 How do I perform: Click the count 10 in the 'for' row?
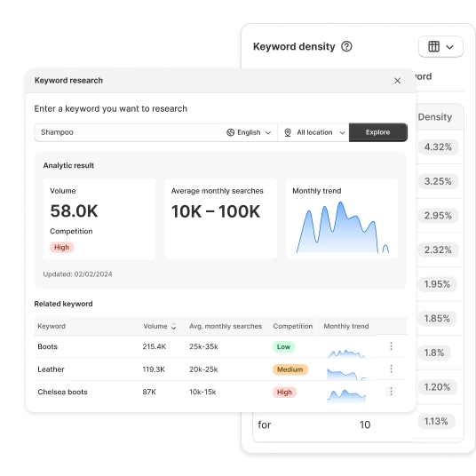[x=365, y=425]
